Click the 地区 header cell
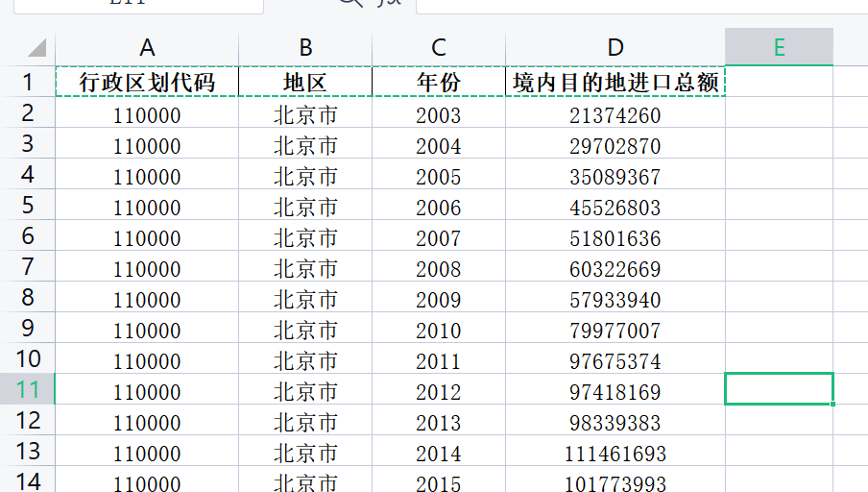 305,82
